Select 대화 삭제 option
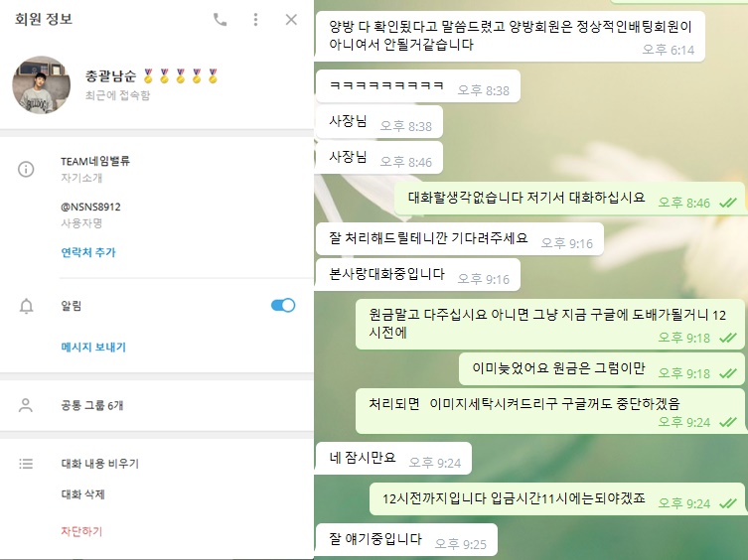 point(83,494)
